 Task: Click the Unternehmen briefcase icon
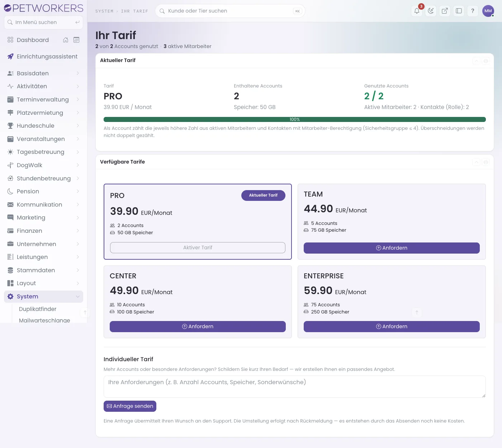click(x=10, y=244)
